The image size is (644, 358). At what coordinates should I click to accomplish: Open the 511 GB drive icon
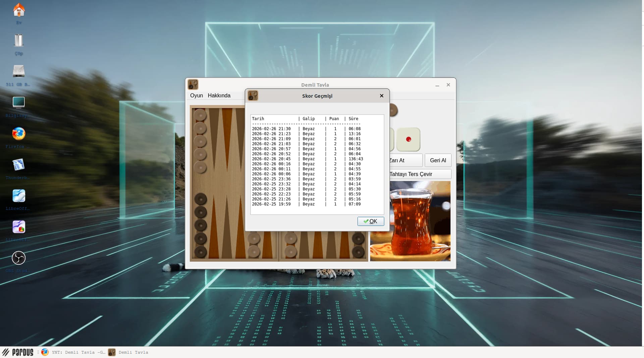click(x=19, y=71)
